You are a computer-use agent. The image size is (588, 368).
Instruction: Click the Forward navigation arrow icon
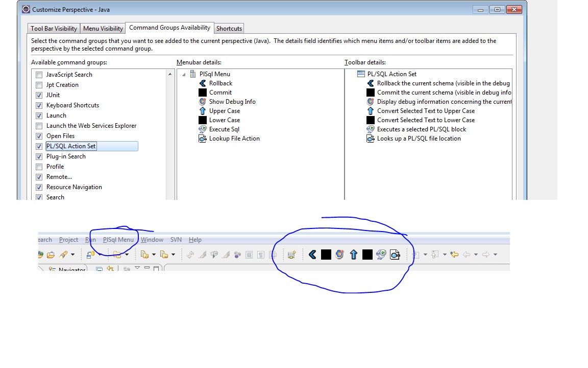[x=485, y=255]
